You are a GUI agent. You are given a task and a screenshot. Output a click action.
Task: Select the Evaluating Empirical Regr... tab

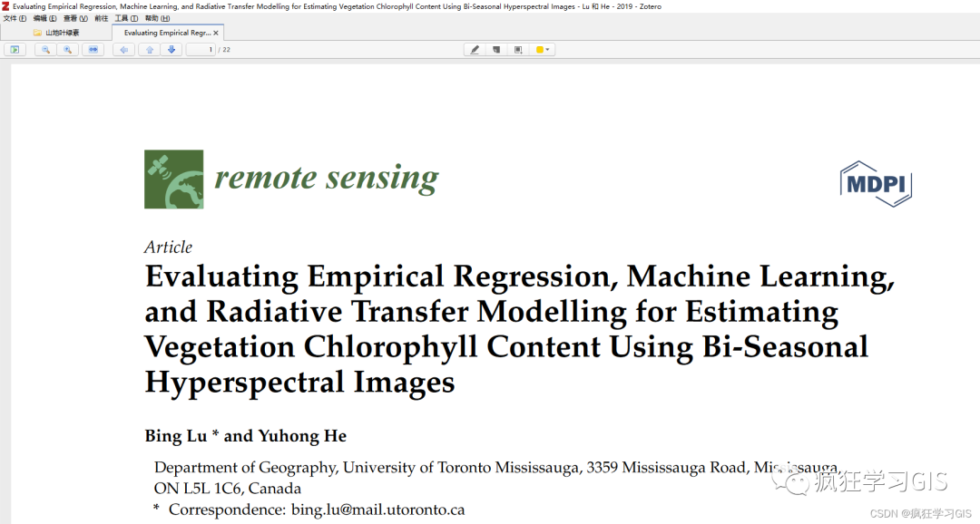[166, 33]
